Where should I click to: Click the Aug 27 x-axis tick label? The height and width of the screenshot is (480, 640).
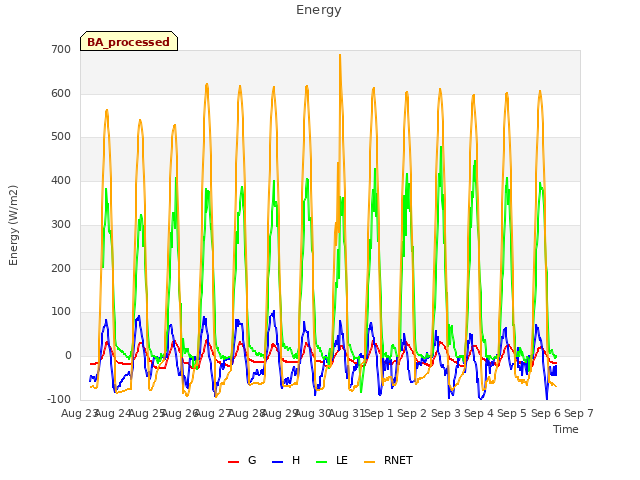tap(213, 413)
